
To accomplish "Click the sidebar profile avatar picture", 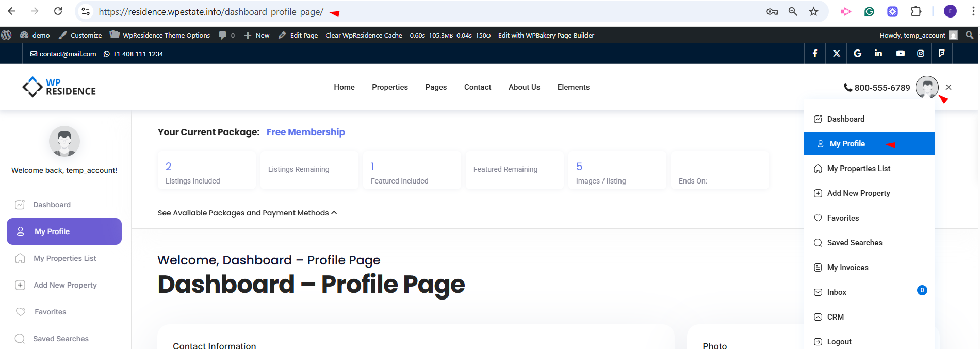I will click(64, 141).
